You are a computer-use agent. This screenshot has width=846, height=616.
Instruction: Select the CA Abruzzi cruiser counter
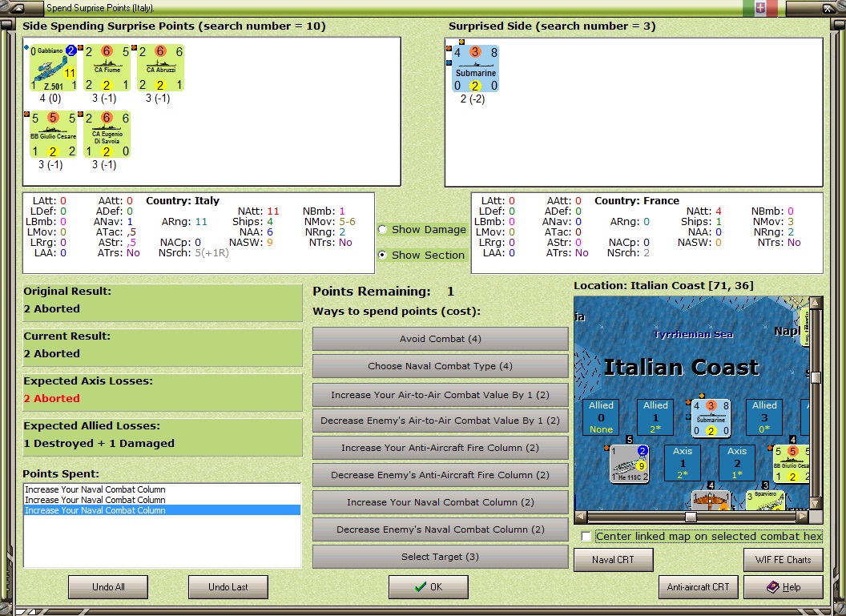(161, 68)
